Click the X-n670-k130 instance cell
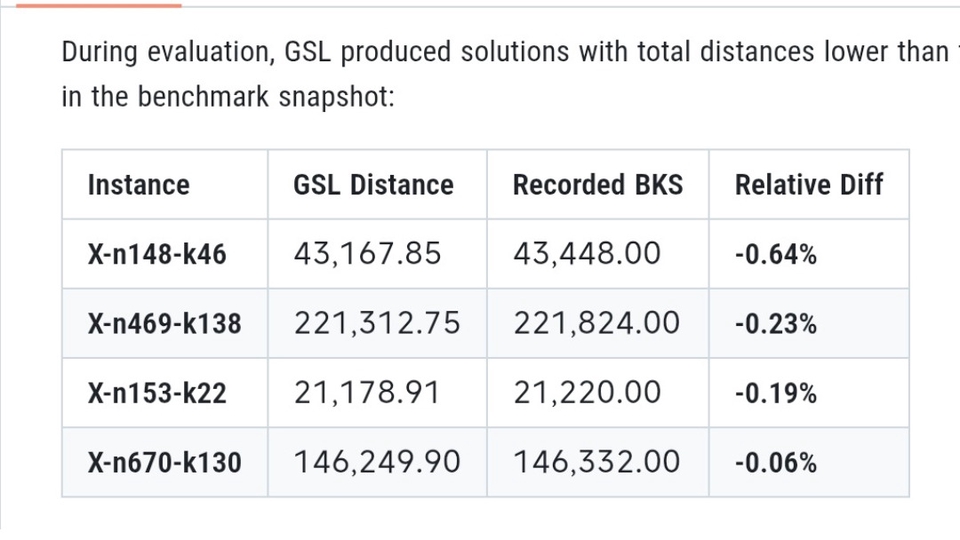Viewport: 960px width, 540px height. [x=164, y=462]
